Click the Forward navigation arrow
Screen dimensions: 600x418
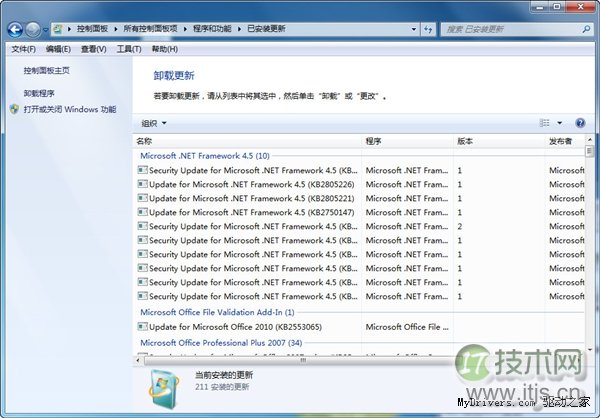click(33, 29)
